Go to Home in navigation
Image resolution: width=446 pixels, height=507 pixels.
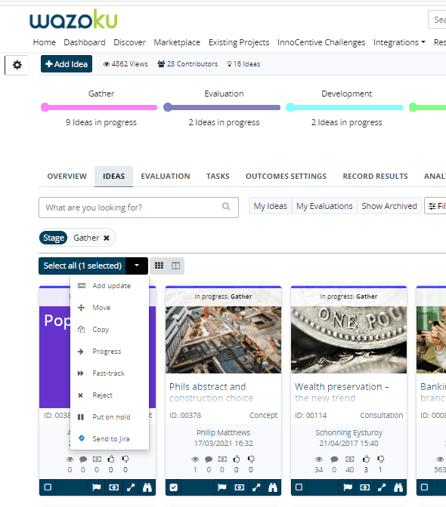pos(44,42)
